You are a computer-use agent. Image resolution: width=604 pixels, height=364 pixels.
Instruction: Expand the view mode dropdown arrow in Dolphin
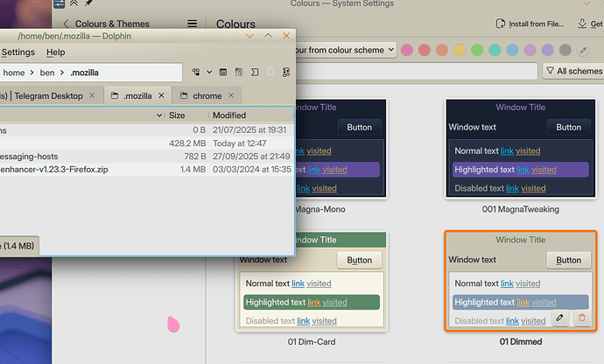[x=209, y=72]
